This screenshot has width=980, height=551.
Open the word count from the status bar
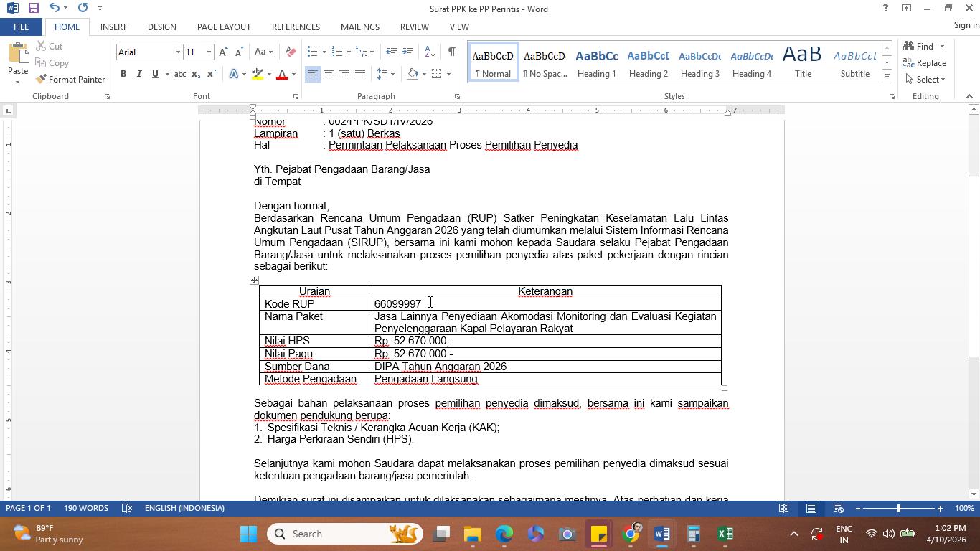pyautogui.click(x=86, y=508)
